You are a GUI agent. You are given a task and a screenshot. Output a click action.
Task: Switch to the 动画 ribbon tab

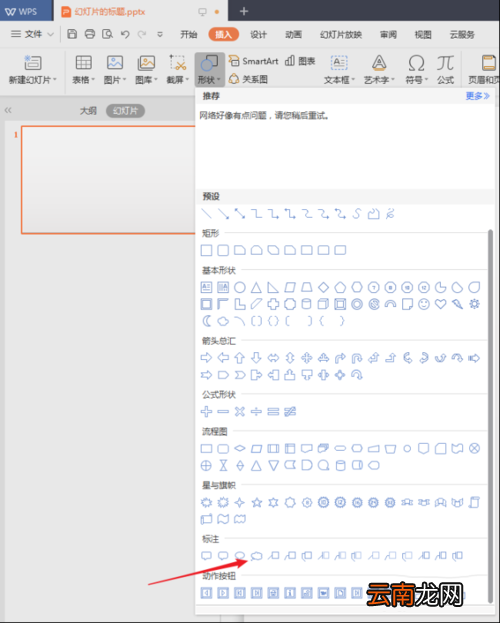293,35
